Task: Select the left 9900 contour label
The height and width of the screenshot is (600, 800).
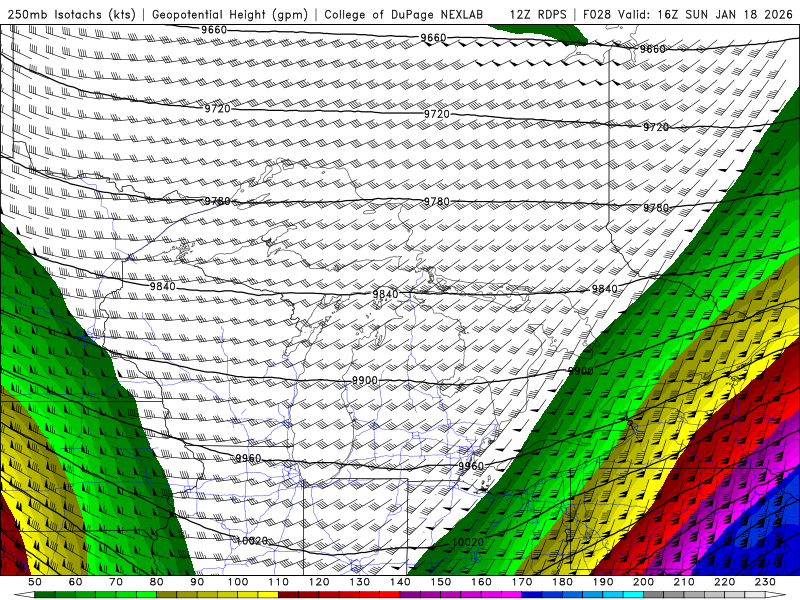Action: (x=365, y=381)
